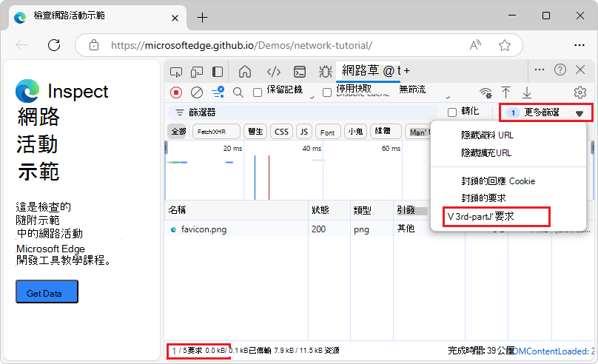Viewport: 598px width, 364px height.
Task: Sort by 狀態 column header
Action: pyautogui.click(x=329, y=210)
